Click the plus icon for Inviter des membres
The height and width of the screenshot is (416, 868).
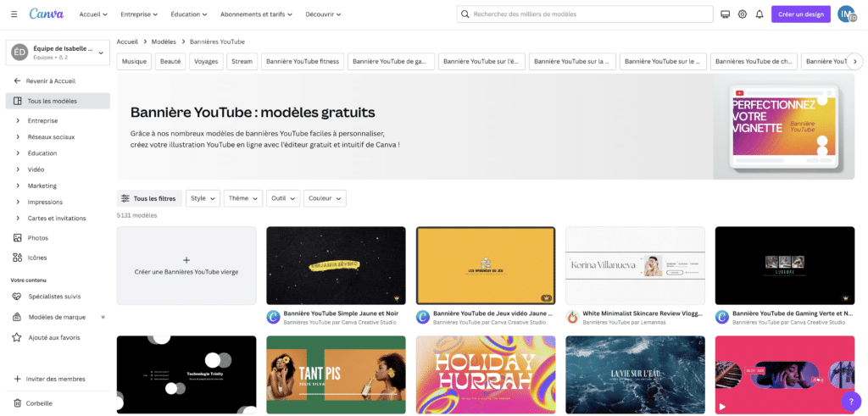tap(17, 379)
